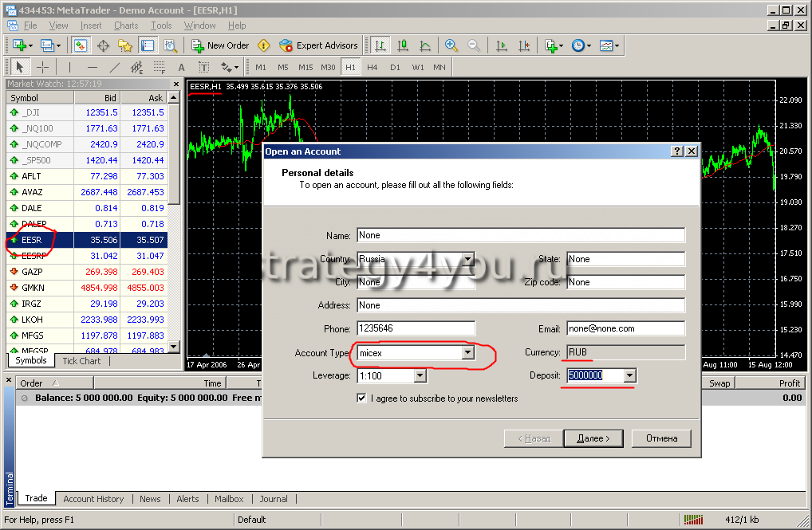The width and height of the screenshot is (812, 530).
Task: Expand the Country dropdown
Action: (468, 259)
